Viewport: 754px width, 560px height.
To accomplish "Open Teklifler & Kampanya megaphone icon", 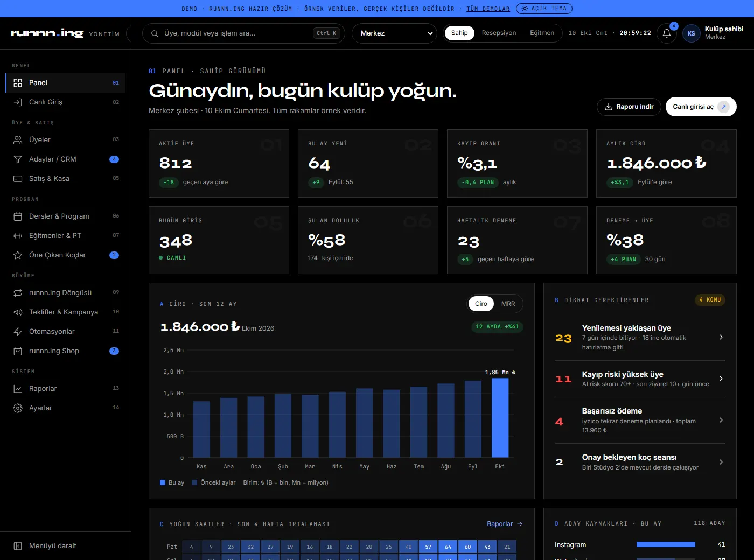I will [x=18, y=312].
